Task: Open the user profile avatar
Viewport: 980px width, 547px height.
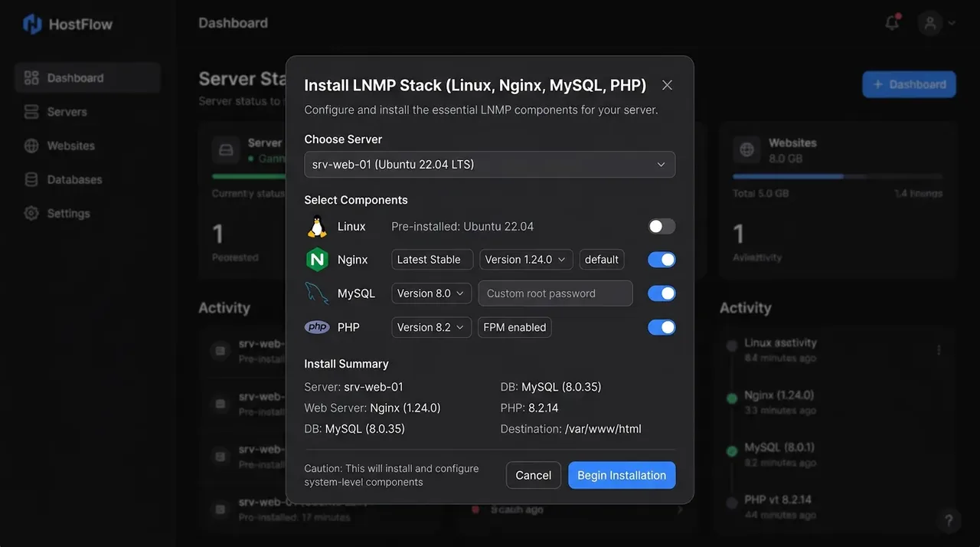Action: point(930,22)
